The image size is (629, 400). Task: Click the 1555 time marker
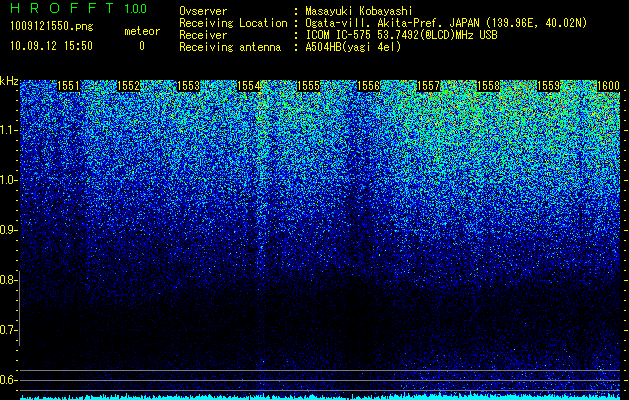click(x=308, y=86)
